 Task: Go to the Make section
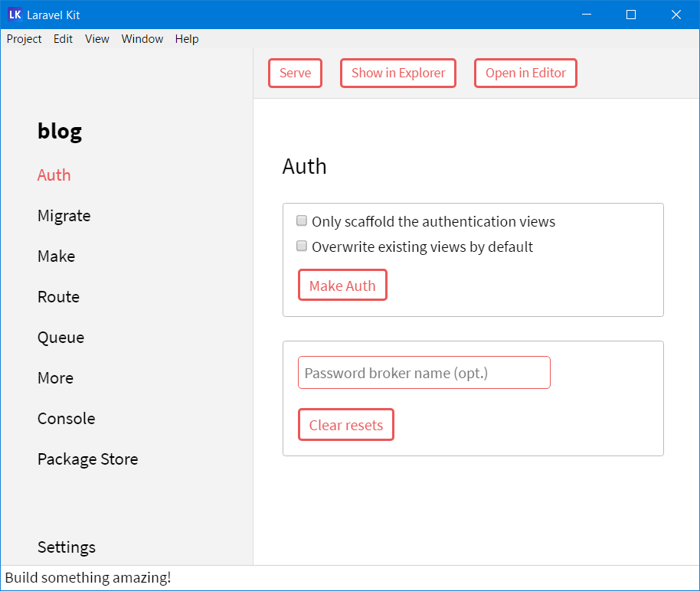pyautogui.click(x=57, y=256)
